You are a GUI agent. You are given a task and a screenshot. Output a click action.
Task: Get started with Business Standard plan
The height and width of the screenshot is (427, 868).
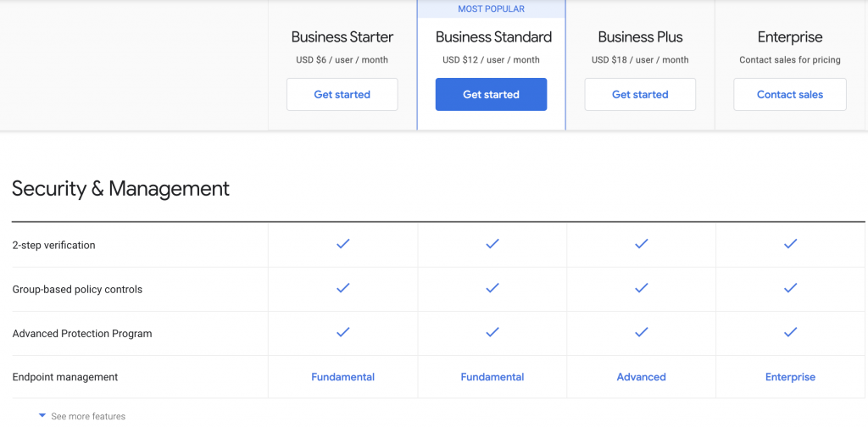pos(491,95)
